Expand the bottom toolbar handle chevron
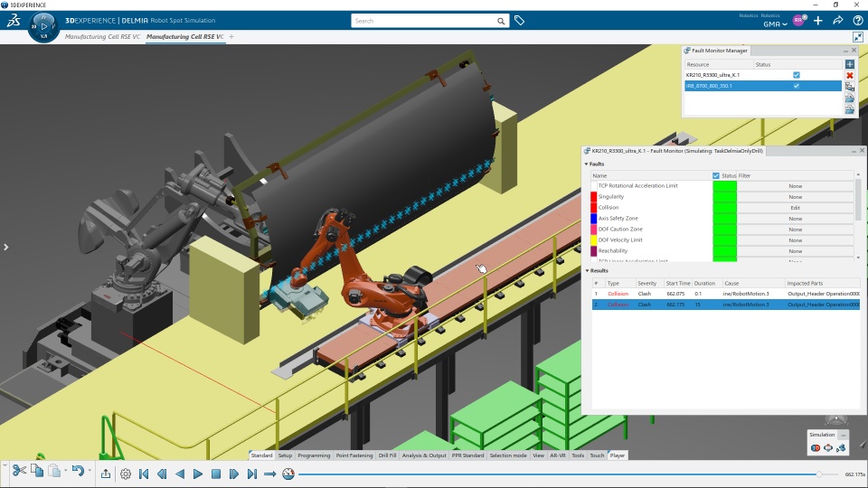The image size is (868, 488). tap(5, 465)
